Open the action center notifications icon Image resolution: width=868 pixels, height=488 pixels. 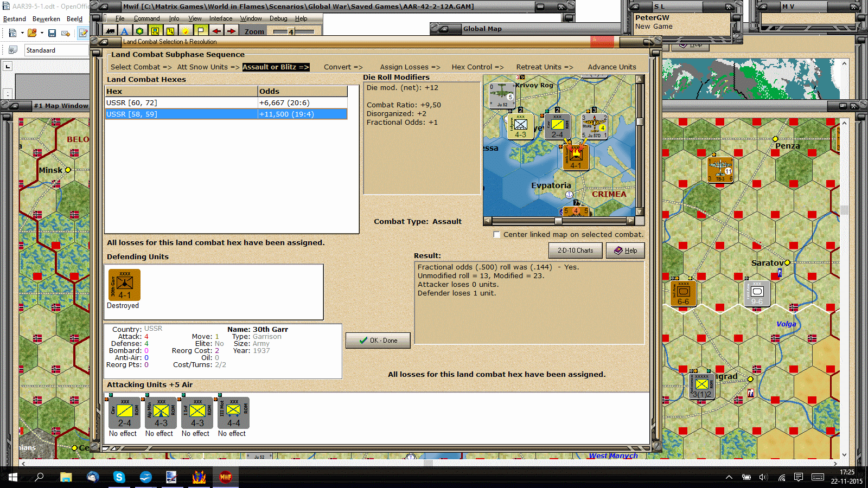click(x=799, y=478)
